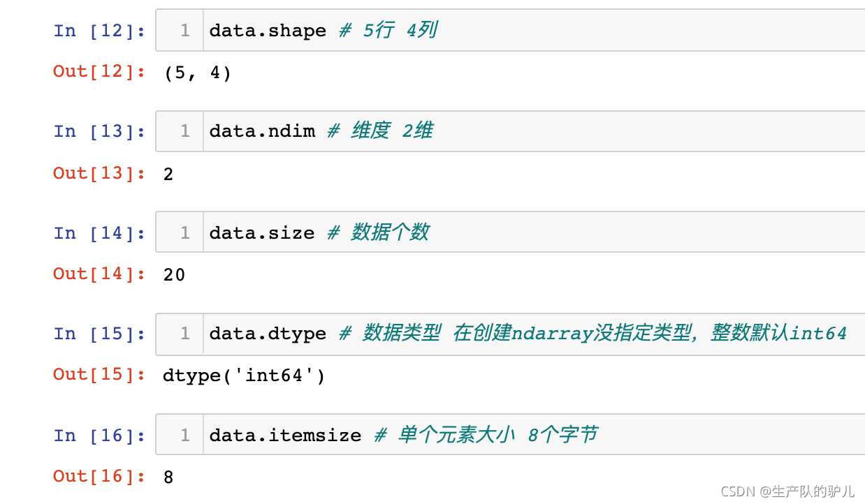Image resolution: width=865 pixels, height=504 pixels.
Task: Select the In [14] prompt label
Action: coord(100,232)
